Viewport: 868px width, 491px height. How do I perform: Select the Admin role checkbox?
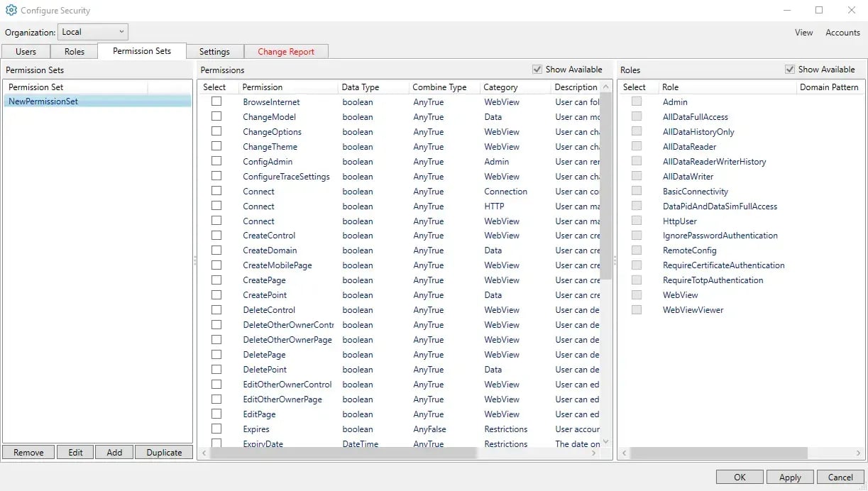click(635, 101)
